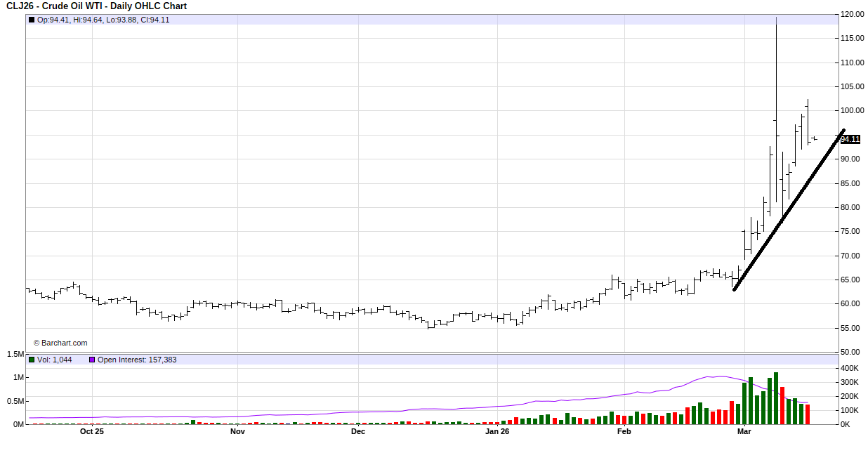868x453 pixels.
Task: Click the Mar date axis label
Action: click(744, 432)
